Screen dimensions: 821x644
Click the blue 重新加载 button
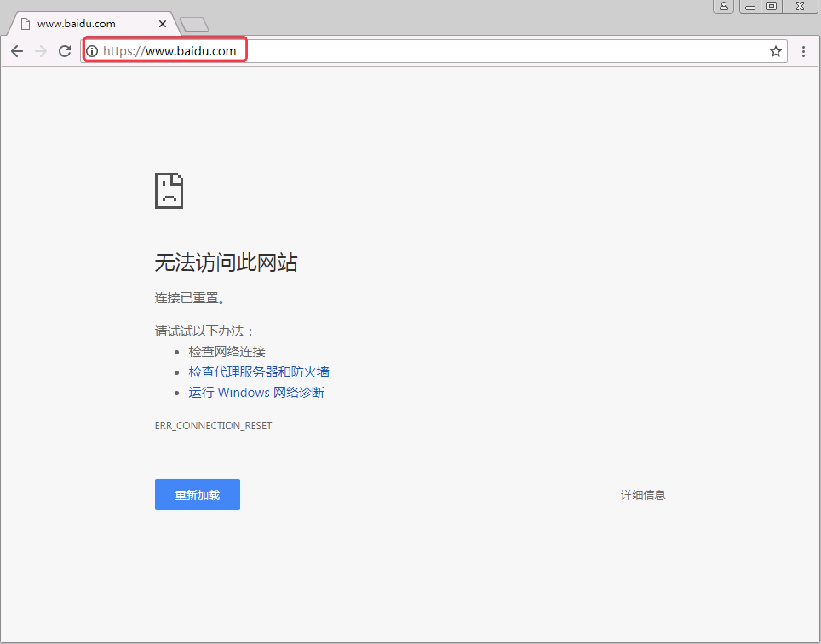[197, 494]
